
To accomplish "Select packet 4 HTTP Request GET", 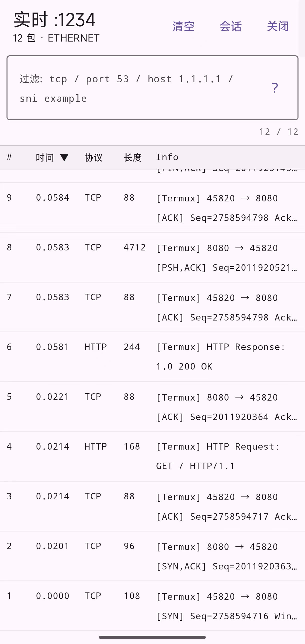I will pos(152,457).
